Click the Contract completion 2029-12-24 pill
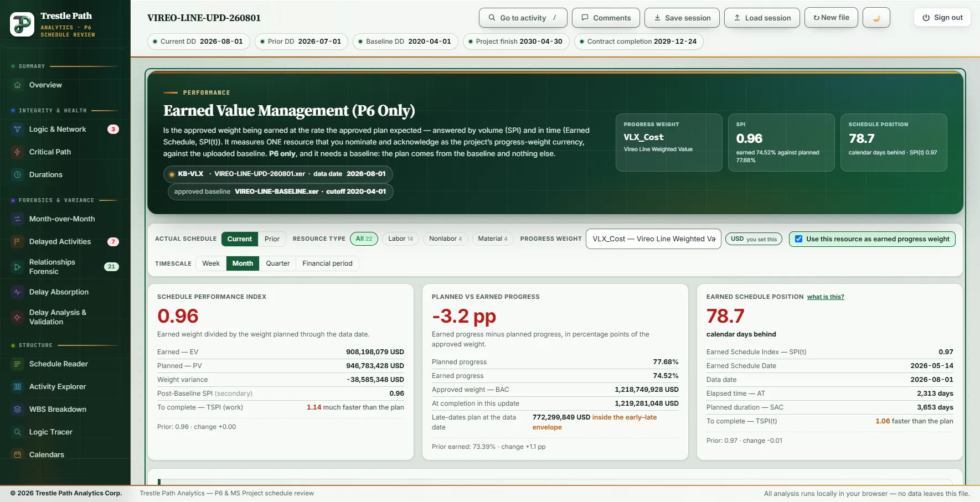This screenshot has height=502, width=980. point(639,42)
